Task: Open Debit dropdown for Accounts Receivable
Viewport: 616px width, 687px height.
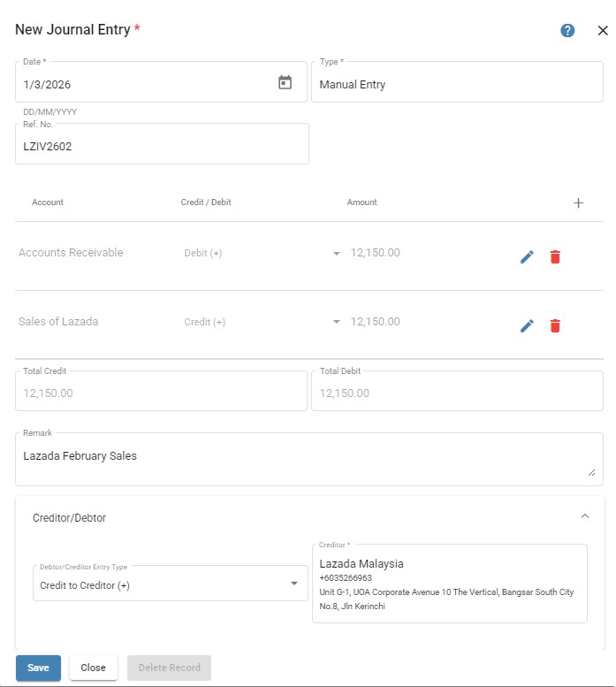Action: point(336,254)
